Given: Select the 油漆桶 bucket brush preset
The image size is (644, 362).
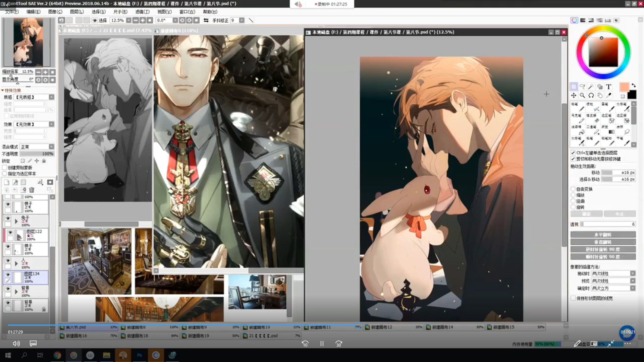Looking at the screenshot, I should pos(578,130).
